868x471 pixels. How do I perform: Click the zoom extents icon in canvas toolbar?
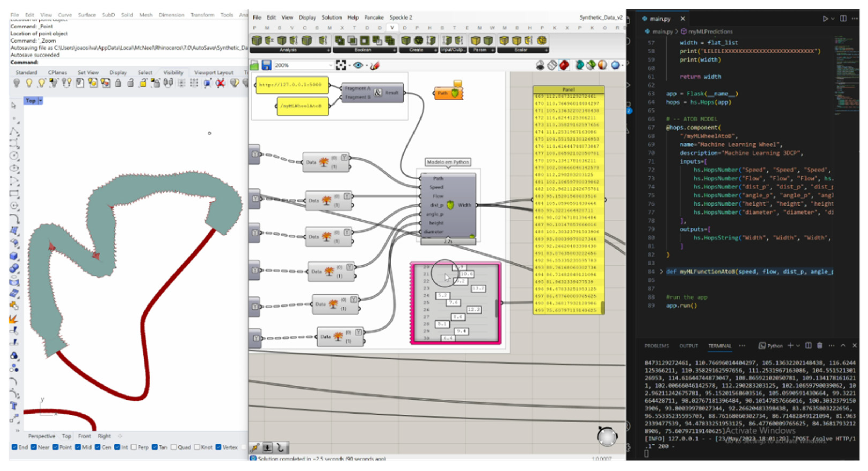[x=341, y=65]
